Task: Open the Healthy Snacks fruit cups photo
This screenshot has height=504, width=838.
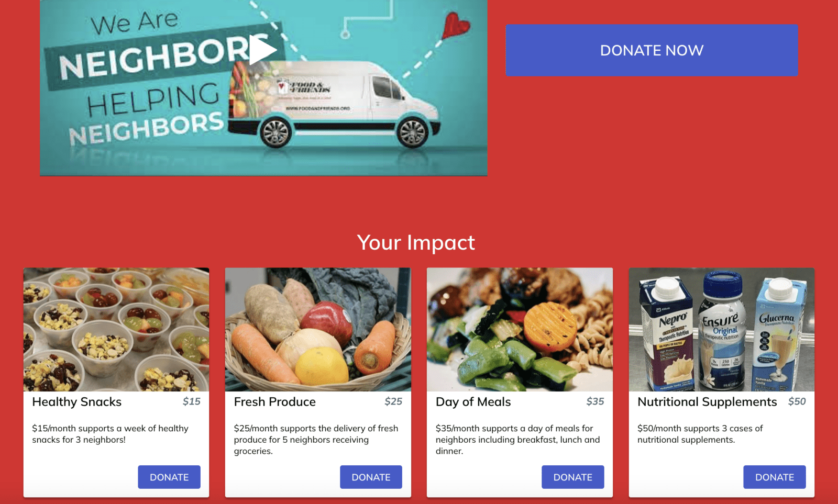Action: (116, 330)
